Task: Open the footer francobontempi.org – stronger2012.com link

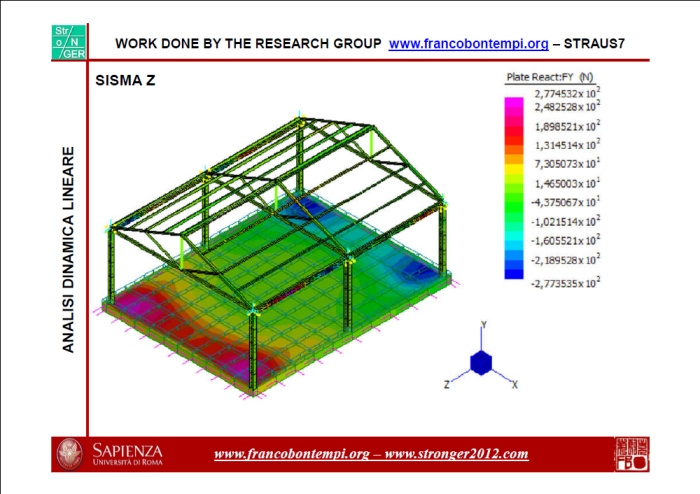Action: [x=371, y=454]
